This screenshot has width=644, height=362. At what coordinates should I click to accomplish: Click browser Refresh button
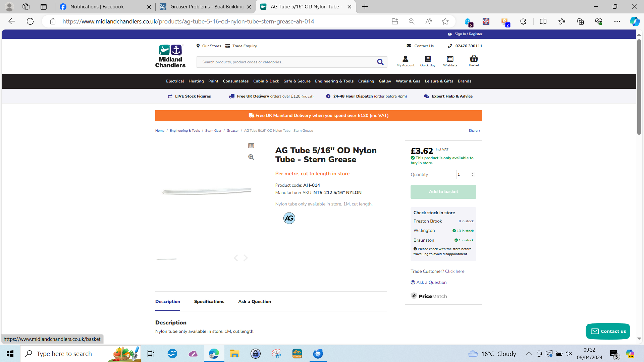click(30, 21)
